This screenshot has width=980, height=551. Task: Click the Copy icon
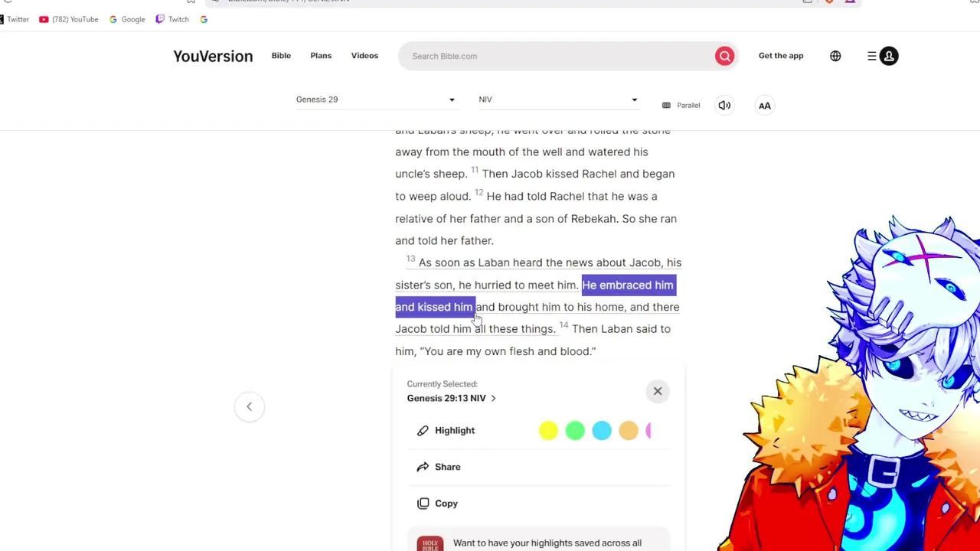click(x=423, y=504)
